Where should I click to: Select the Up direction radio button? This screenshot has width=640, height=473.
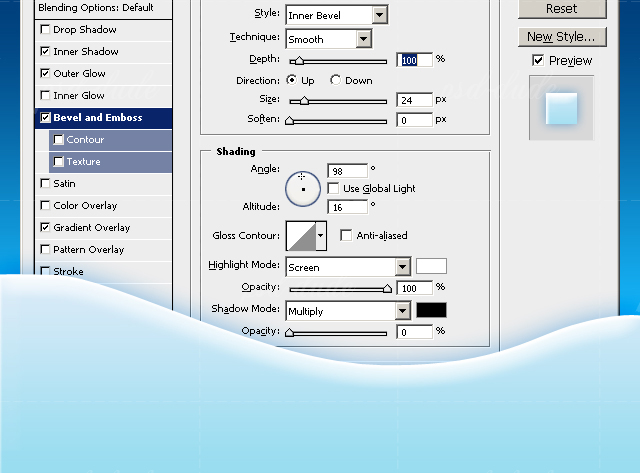pos(291,80)
